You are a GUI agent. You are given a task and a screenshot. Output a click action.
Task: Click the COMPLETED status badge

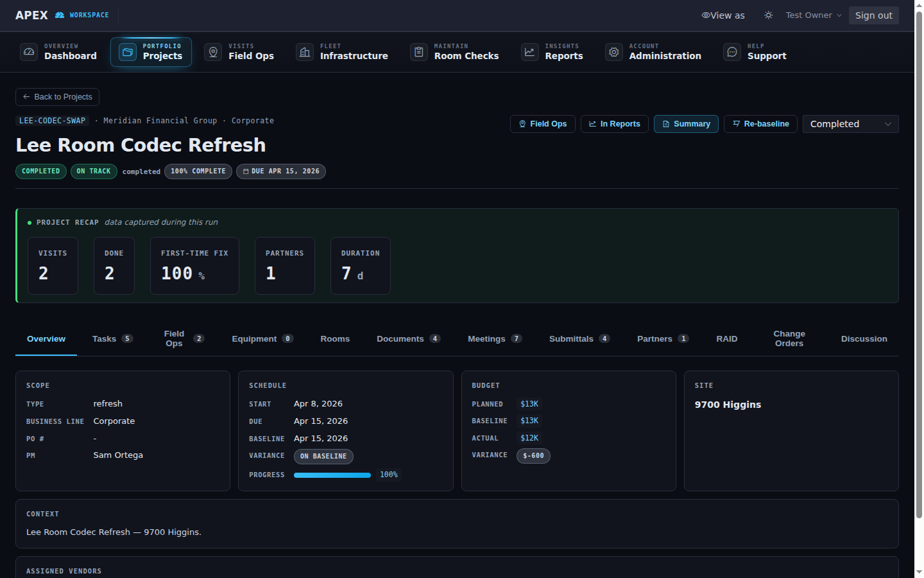pos(41,171)
